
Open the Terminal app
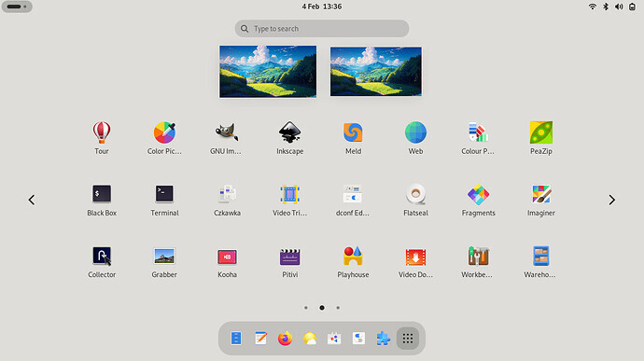164,200
